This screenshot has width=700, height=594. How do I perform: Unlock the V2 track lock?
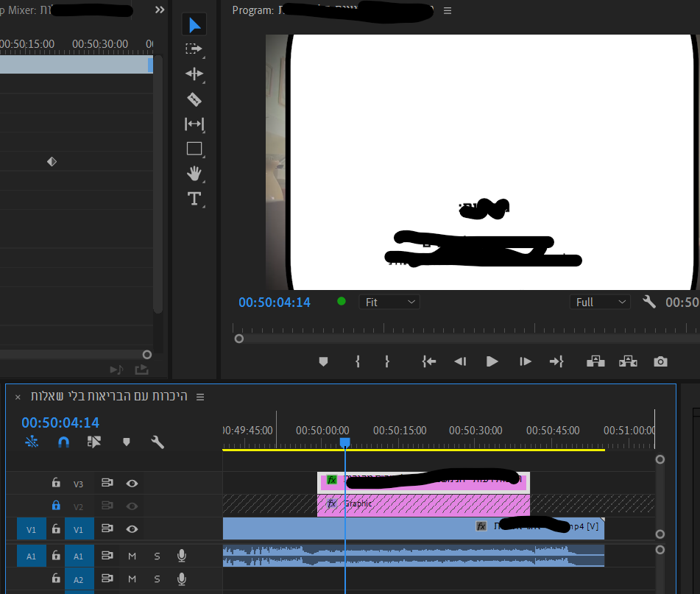point(56,506)
